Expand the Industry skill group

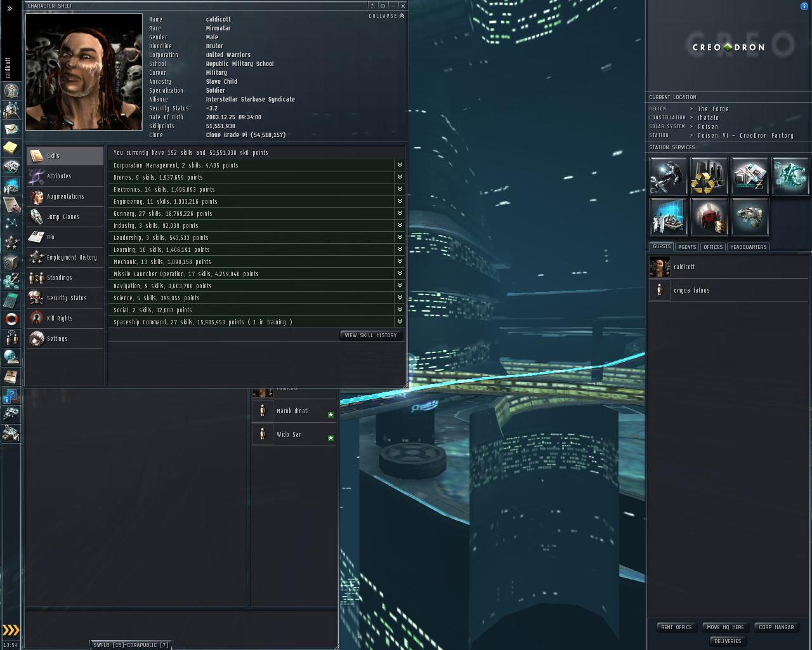(400, 225)
